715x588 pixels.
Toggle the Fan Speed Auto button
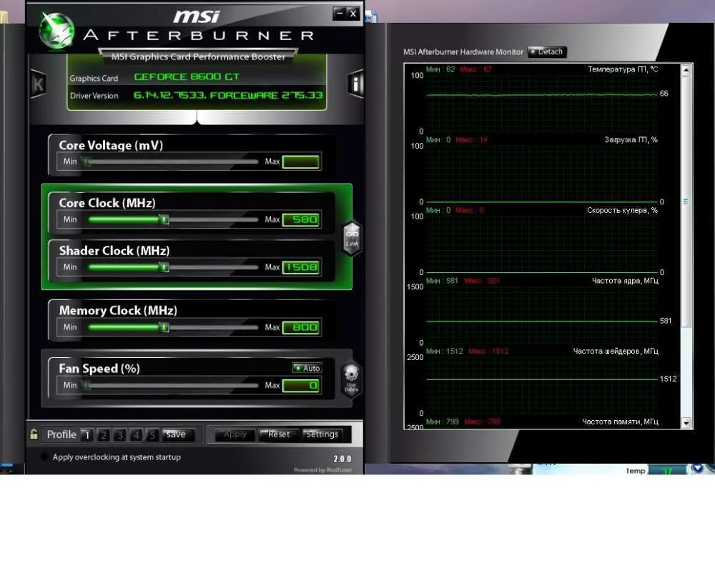click(307, 368)
